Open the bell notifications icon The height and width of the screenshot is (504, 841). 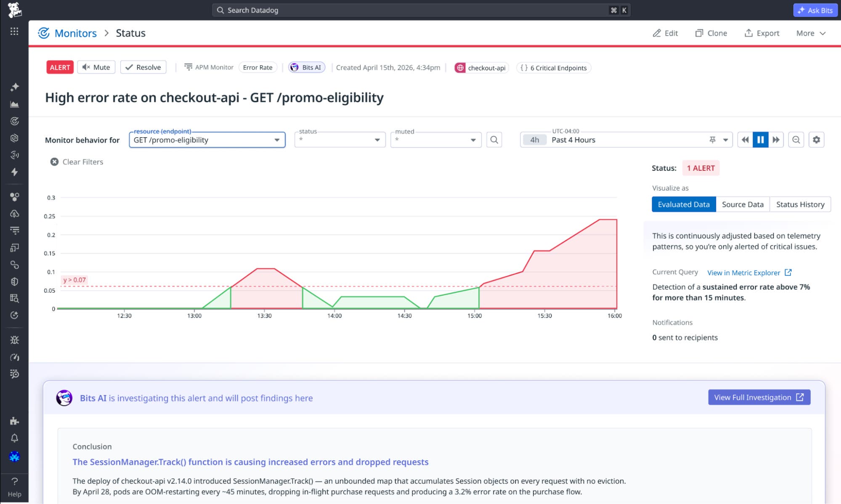pos(14,438)
